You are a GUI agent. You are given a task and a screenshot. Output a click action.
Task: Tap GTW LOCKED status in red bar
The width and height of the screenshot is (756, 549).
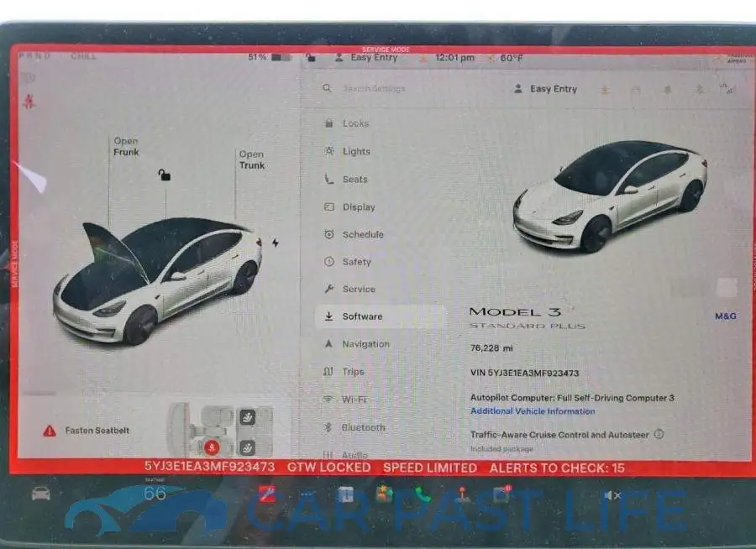pyautogui.click(x=328, y=468)
